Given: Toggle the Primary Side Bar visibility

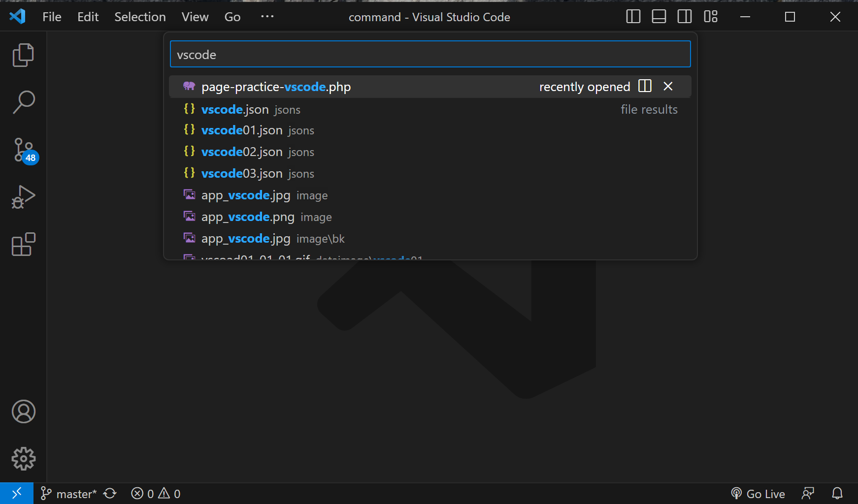Looking at the screenshot, I should (x=632, y=16).
